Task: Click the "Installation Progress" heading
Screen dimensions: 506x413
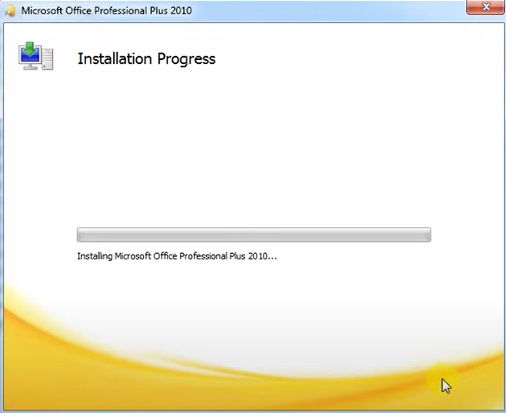Action: point(146,59)
